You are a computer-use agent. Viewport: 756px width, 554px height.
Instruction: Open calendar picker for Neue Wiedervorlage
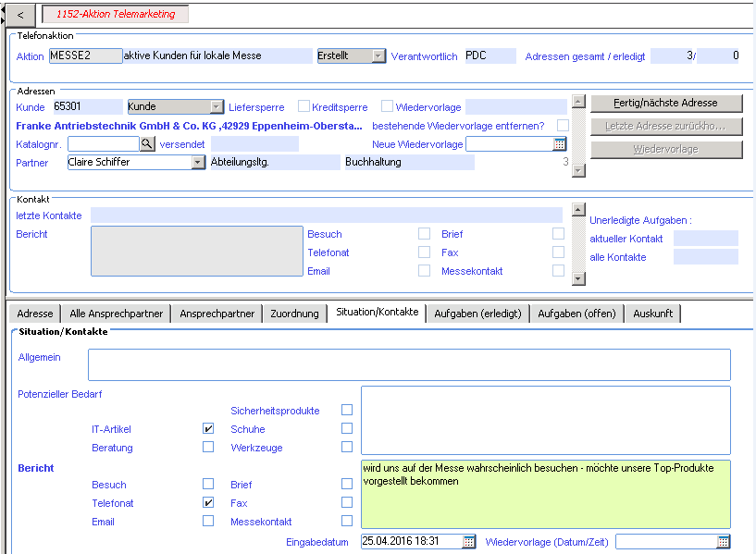[559, 144]
